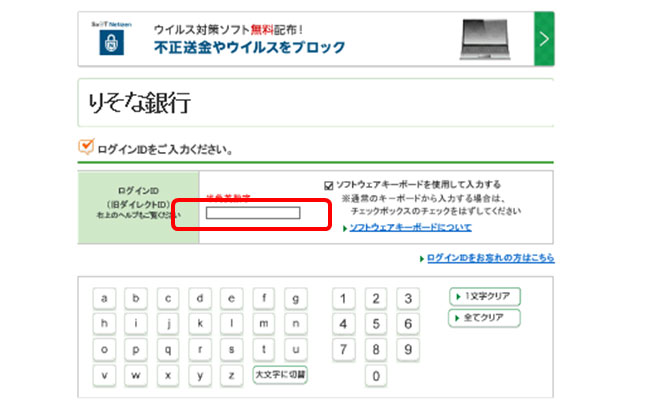Tap the letter r key
The image size is (650, 416).
pyautogui.click(x=200, y=350)
